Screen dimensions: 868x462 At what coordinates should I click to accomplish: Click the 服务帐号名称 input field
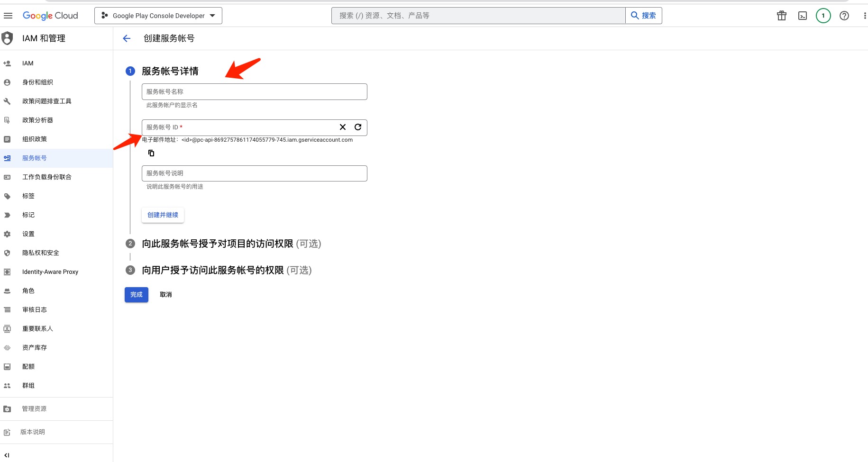coord(255,91)
